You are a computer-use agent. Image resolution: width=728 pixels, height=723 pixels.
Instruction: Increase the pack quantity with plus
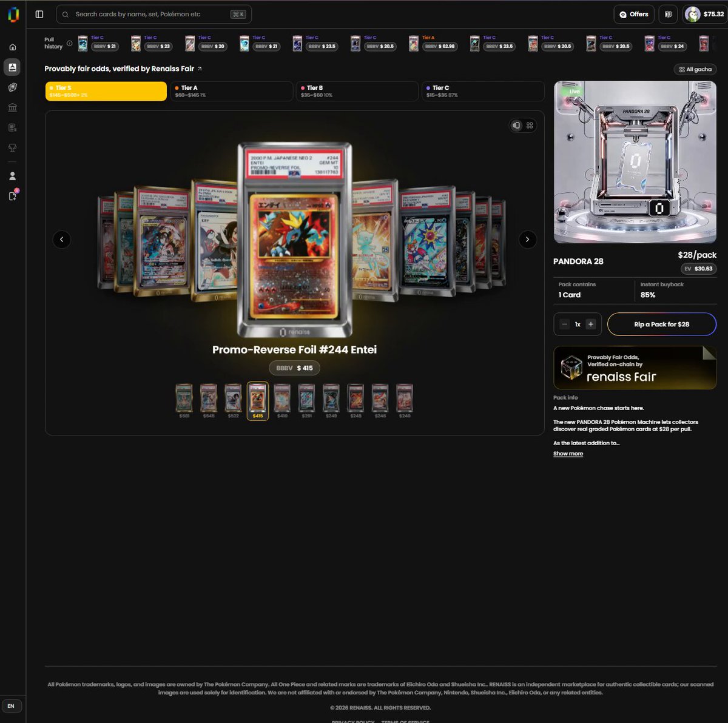(591, 325)
